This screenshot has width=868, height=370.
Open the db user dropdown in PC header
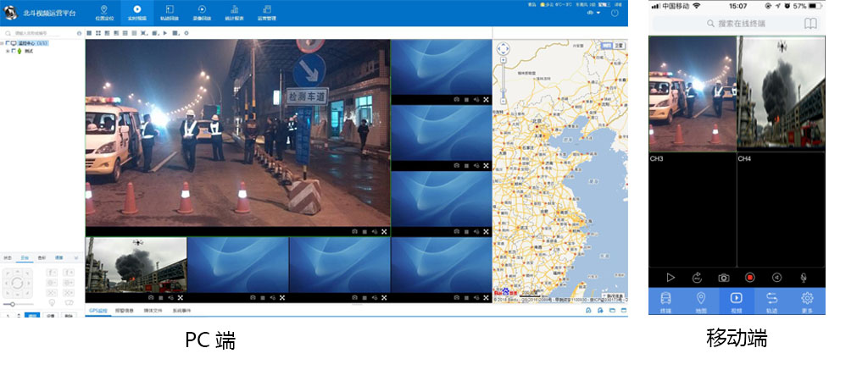click(594, 13)
